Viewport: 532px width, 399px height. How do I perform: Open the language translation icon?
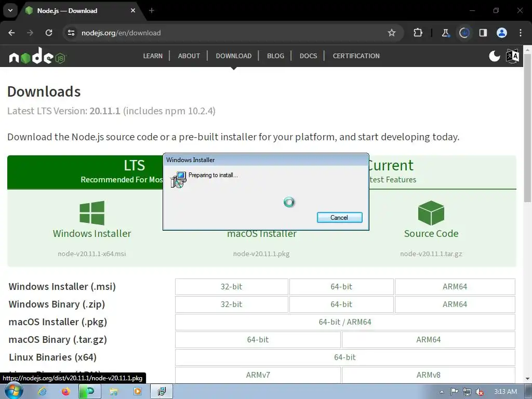click(512, 56)
